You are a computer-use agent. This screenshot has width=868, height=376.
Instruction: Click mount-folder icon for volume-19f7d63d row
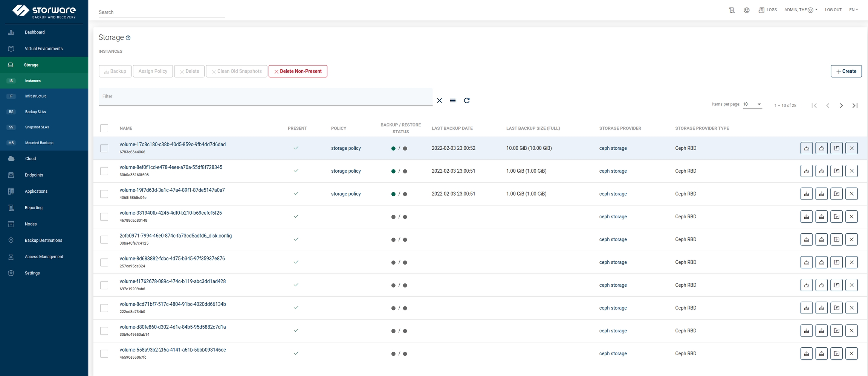point(836,194)
